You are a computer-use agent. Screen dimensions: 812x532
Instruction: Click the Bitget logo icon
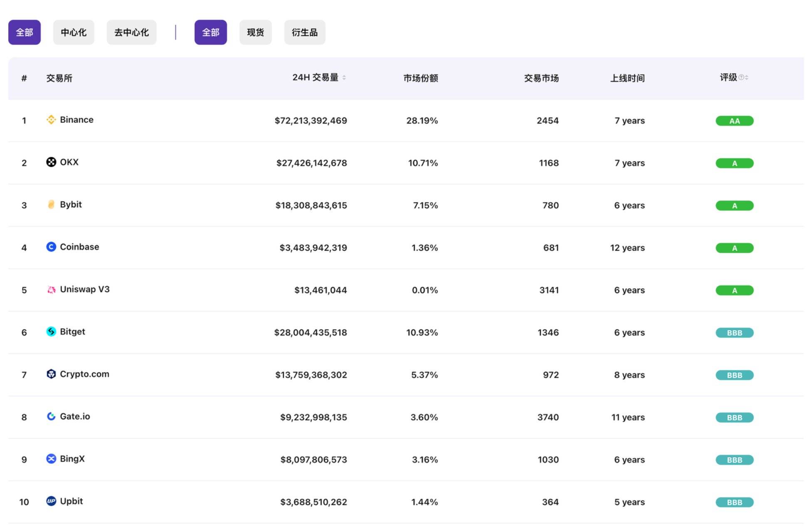pyautogui.click(x=51, y=332)
